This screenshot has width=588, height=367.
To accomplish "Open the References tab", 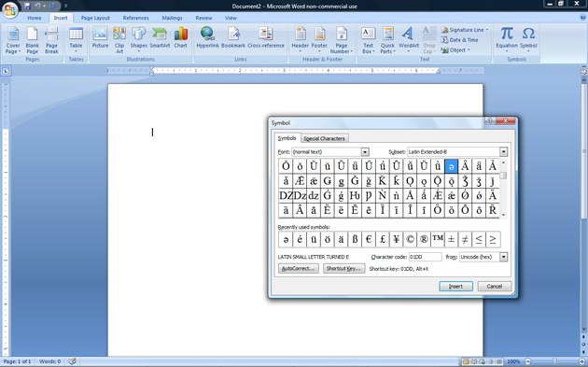I will click(x=135, y=18).
